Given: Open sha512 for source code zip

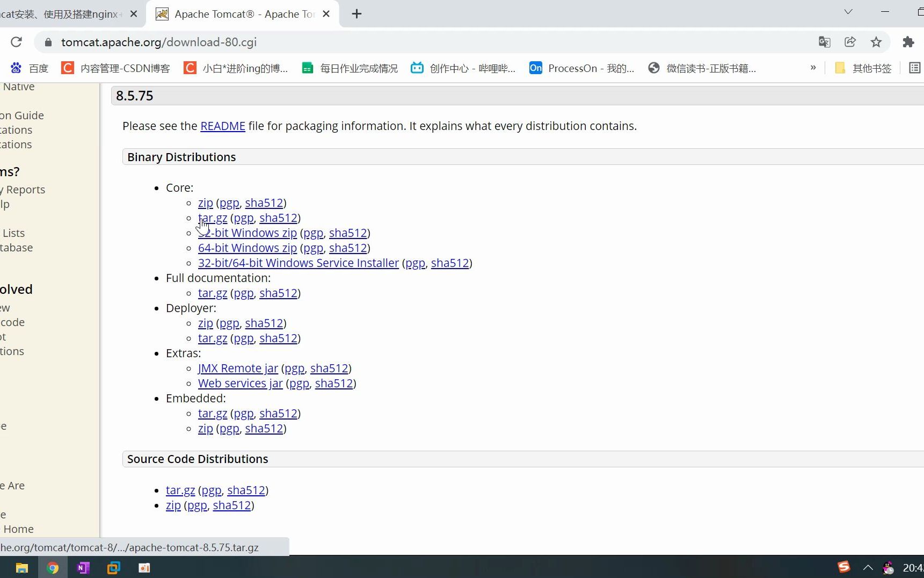Looking at the screenshot, I should click(232, 505).
